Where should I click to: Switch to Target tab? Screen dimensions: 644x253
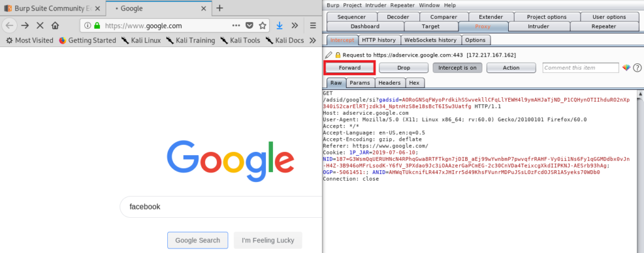click(x=430, y=26)
